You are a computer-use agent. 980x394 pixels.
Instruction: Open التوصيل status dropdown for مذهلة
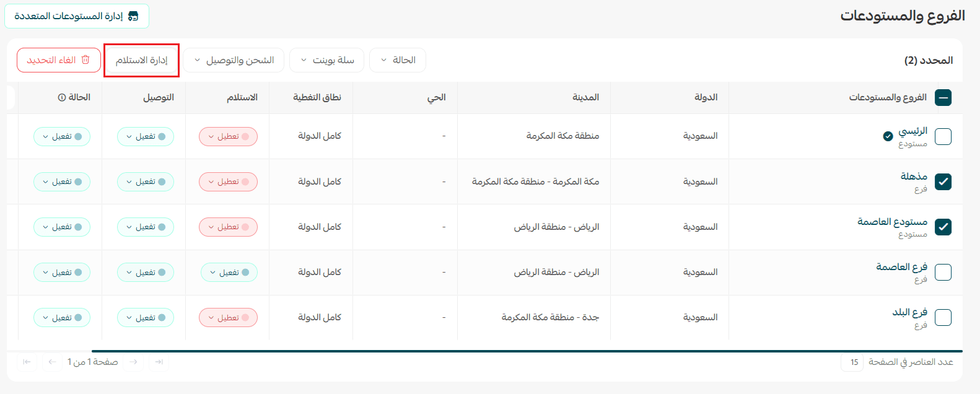(x=146, y=182)
